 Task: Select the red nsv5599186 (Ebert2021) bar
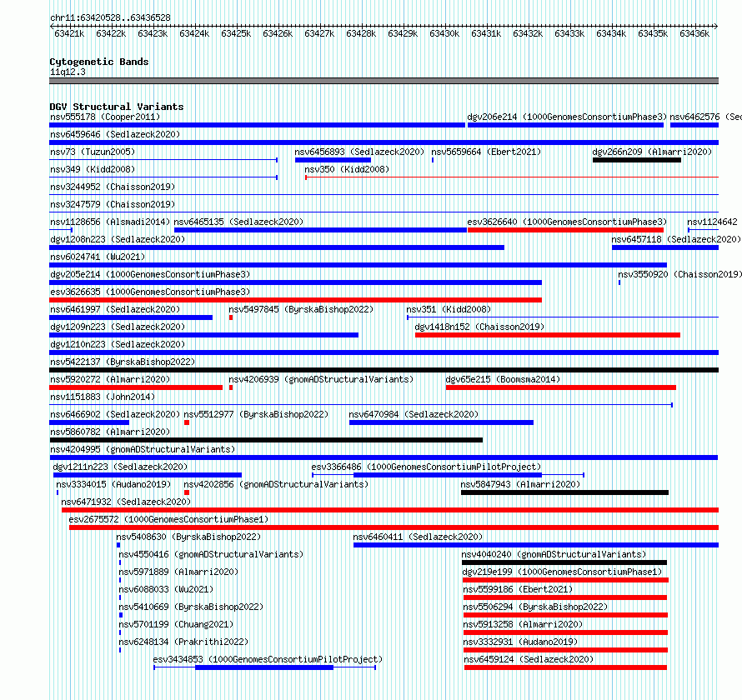(565, 597)
